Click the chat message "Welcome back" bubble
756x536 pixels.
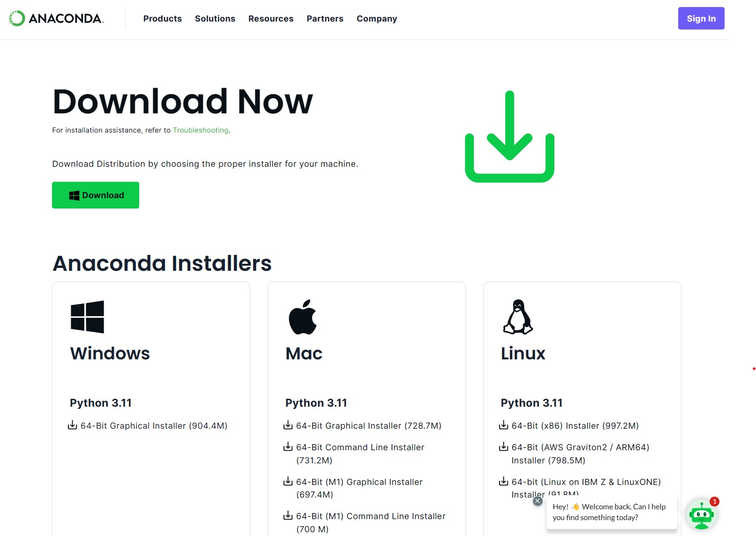click(x=608, y=512)
